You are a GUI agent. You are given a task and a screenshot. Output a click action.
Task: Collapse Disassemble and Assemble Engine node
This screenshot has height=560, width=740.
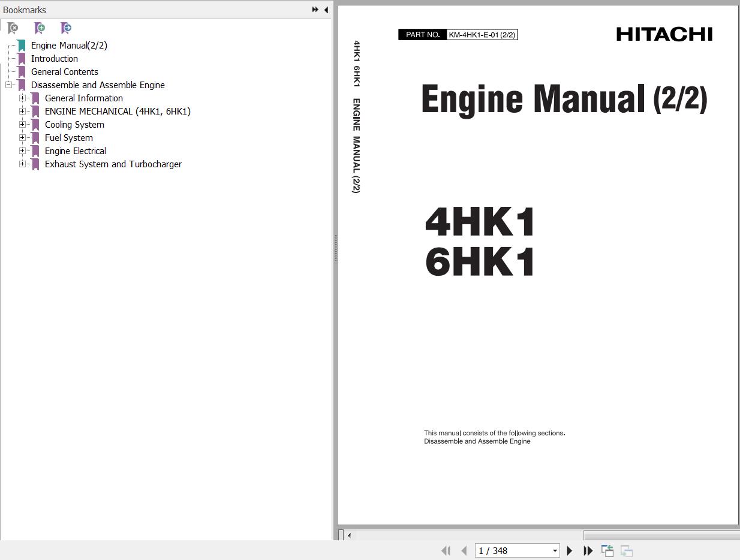tap(8, 85)
